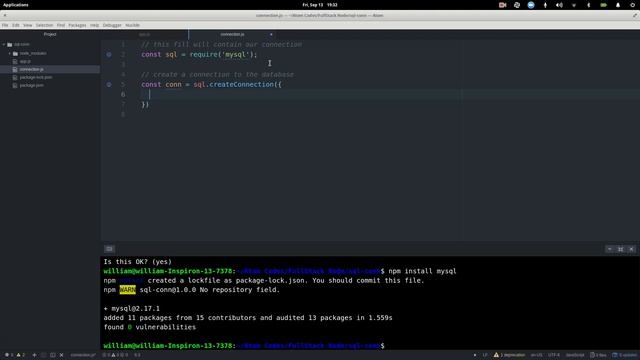
Task: Switch to the first editor tab
Action: pyautogui.click(x=144, y=35)
